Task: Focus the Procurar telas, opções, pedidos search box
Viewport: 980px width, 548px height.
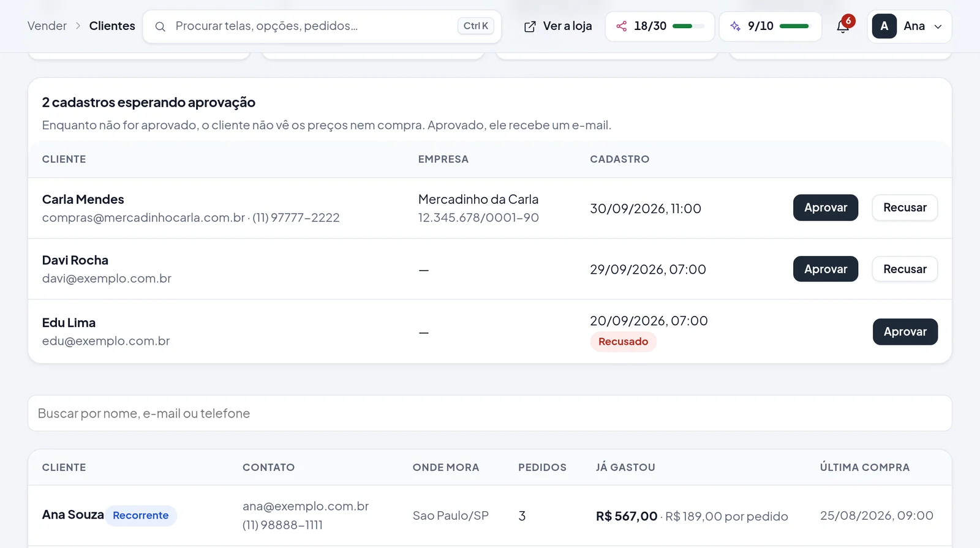Action: click(x=322, y=26)
